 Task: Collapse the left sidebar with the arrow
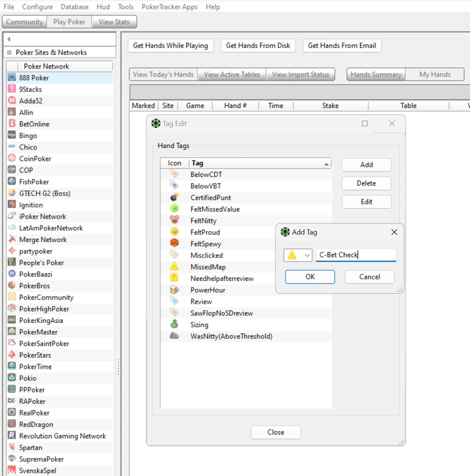point(8,39)
